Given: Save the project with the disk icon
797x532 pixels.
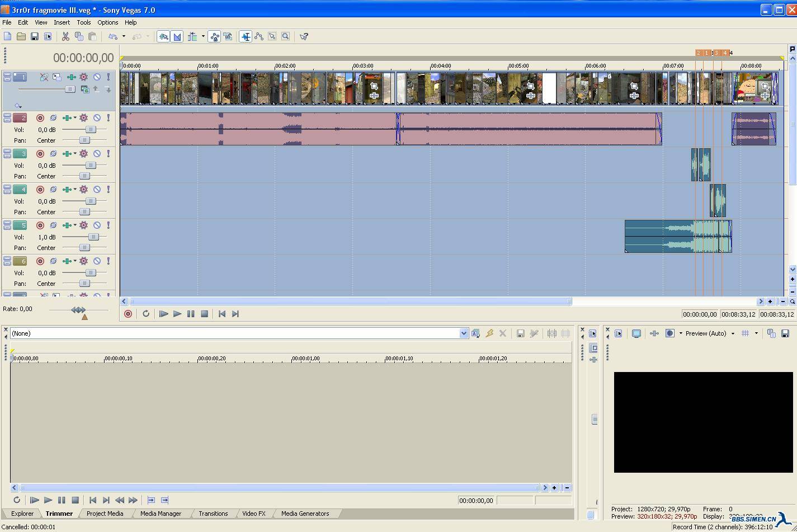Looking at the screenshot, I should coord(34,36).
